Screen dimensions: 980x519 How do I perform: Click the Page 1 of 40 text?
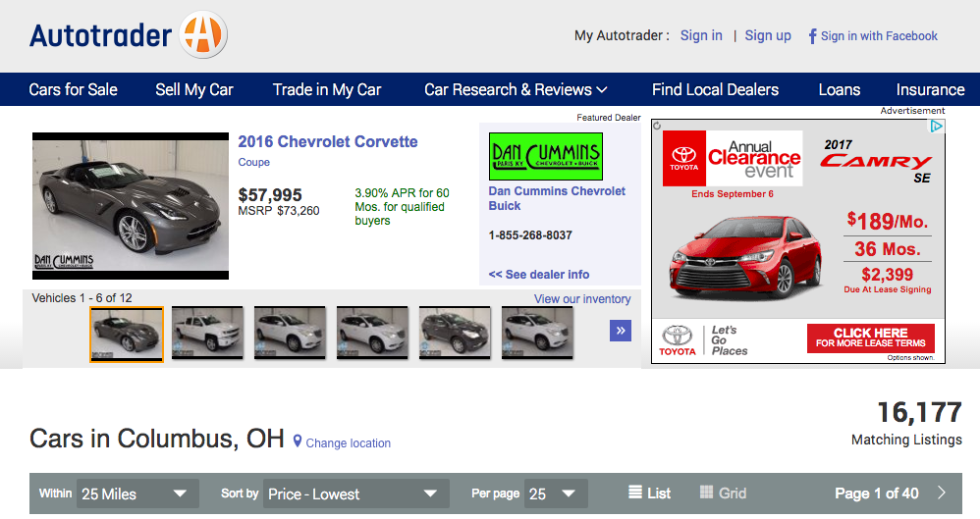click(x=876, y=493)
